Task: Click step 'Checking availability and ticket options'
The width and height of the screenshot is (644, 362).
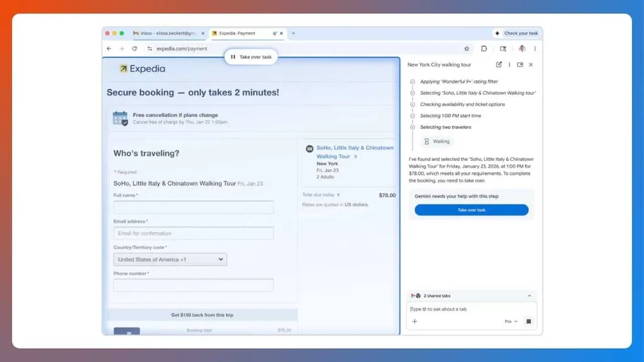Action: [x=462, y=105]
